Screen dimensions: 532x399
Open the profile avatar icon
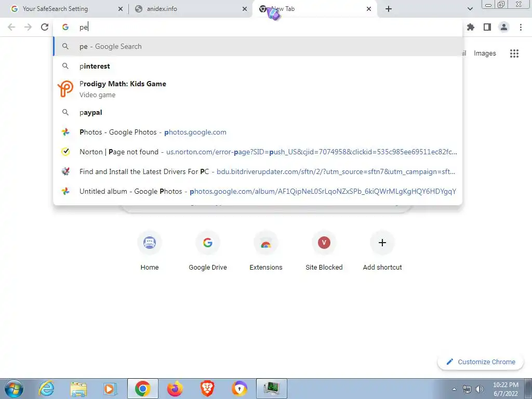click(x=504, y=27)
